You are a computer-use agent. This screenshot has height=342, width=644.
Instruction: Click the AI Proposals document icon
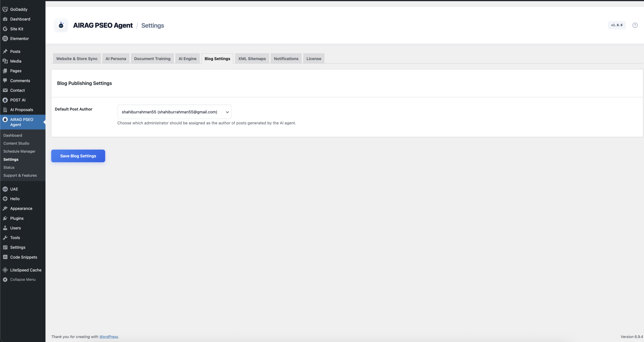click(5, 110)
